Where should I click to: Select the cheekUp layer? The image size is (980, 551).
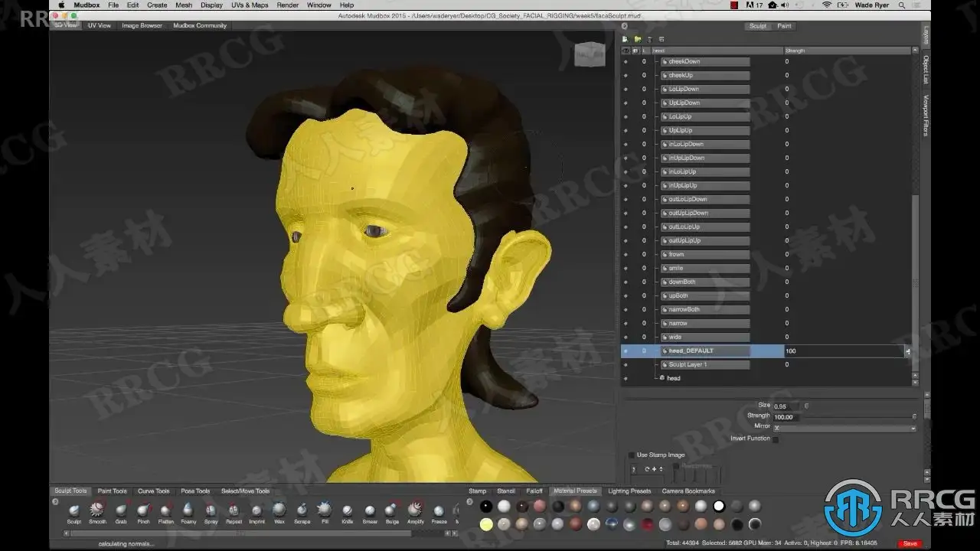(x=705, y=75)
